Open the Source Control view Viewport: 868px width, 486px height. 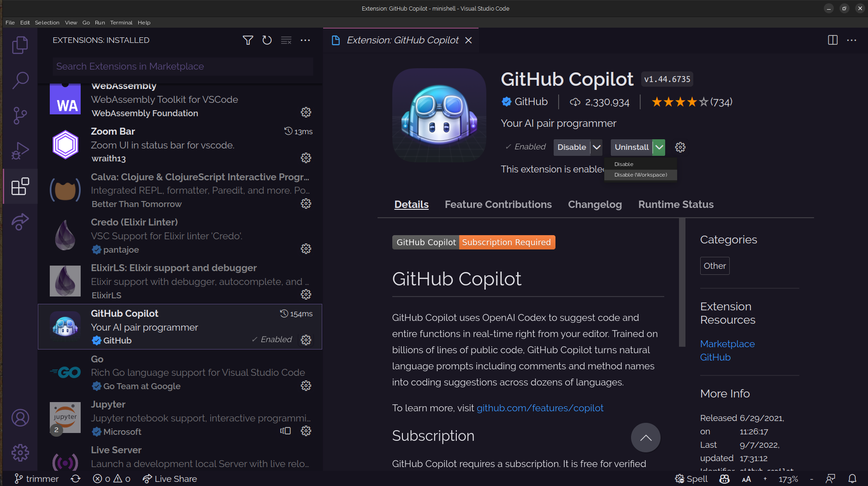[x=20, y=115]
